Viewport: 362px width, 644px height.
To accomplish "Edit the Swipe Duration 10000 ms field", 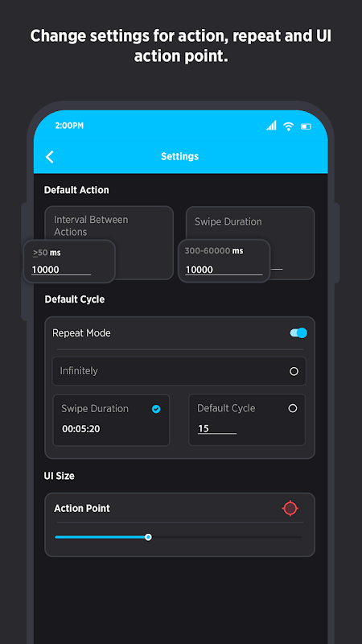I will [x=224, y=270].
